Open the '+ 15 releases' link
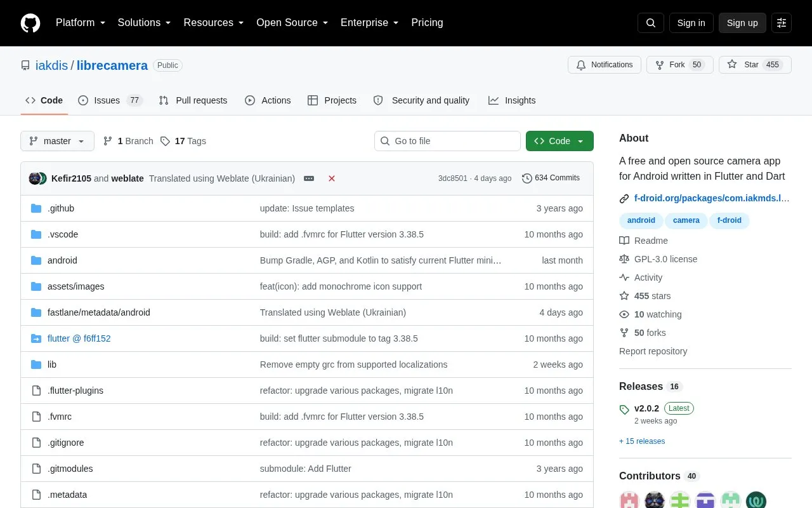The height and width of the screenshot is (508, 812). click(x=642, y=441)
